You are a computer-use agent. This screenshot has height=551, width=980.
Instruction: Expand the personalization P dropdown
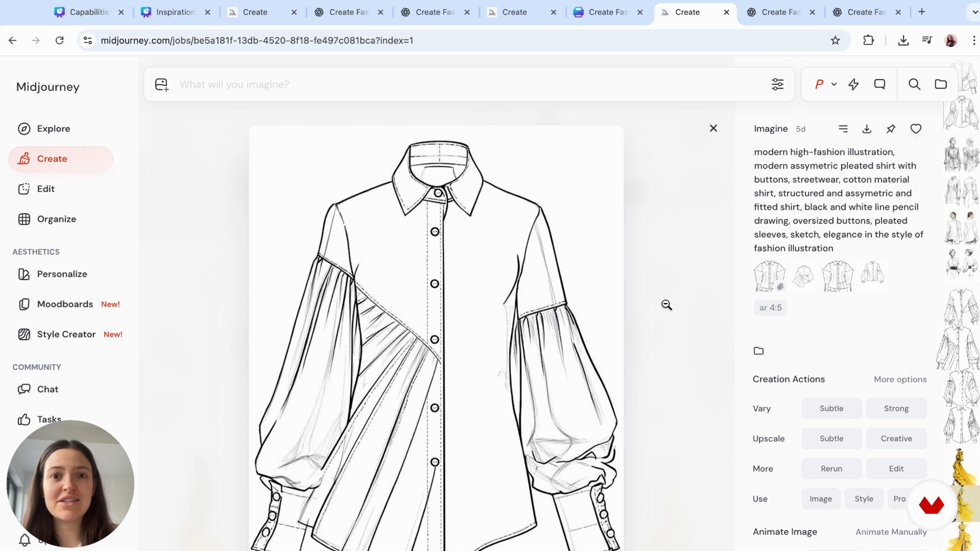click(834, 84)
